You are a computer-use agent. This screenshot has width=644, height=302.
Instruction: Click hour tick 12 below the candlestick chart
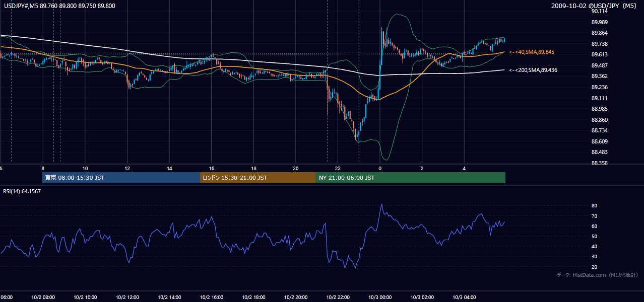[127, 168]
